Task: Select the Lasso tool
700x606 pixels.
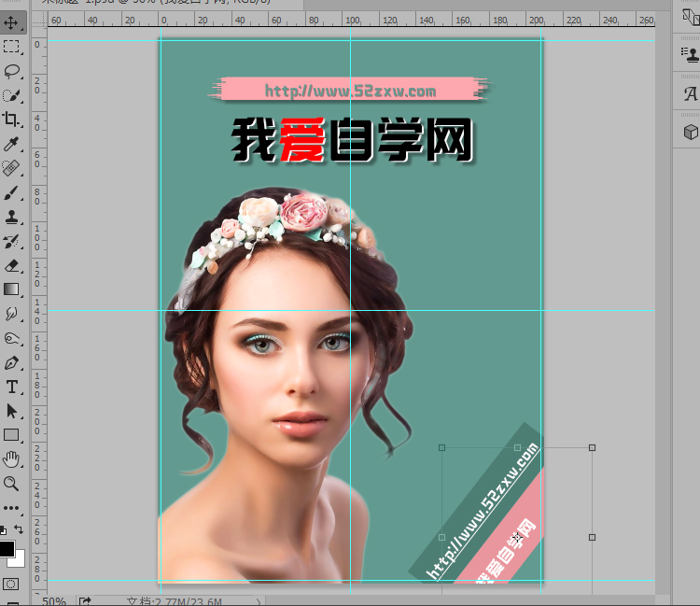Action: pyautogui.click(x=11, y=71)
